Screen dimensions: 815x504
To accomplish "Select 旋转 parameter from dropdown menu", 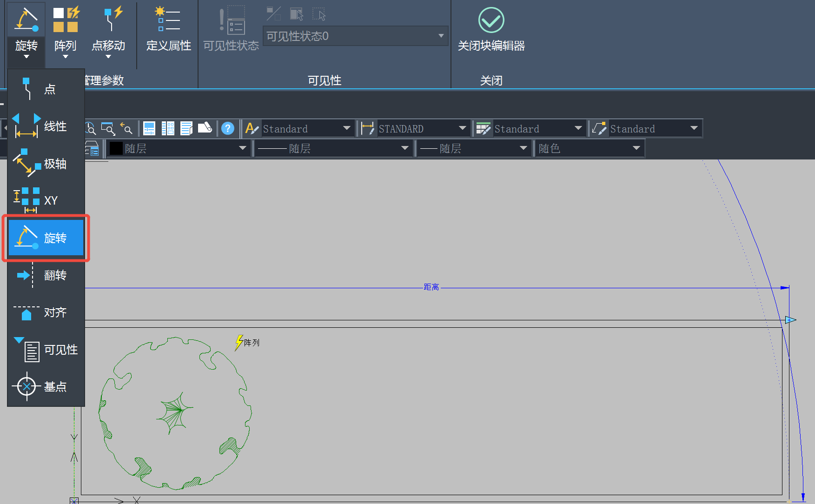I will [46, 238].
